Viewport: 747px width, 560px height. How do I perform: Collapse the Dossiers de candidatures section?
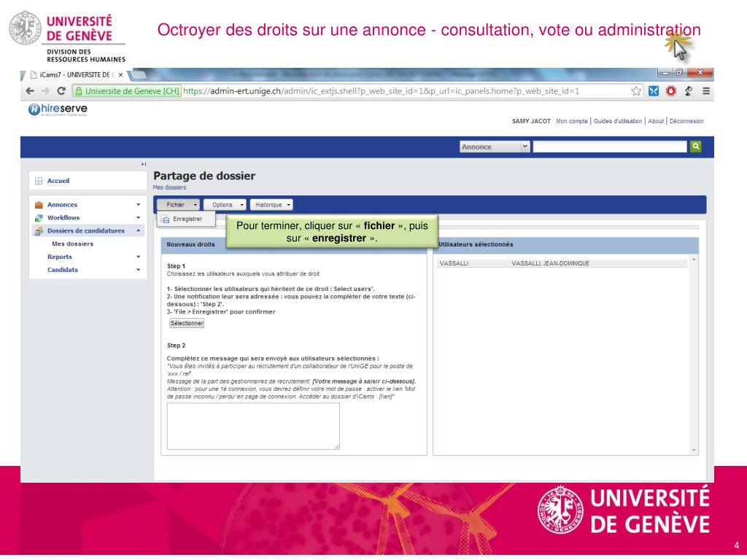pyautogui.click(x=138, y=231)
